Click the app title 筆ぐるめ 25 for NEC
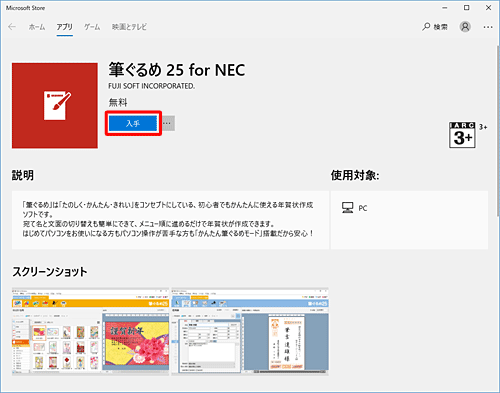The image size is (500, 393). 177,70
